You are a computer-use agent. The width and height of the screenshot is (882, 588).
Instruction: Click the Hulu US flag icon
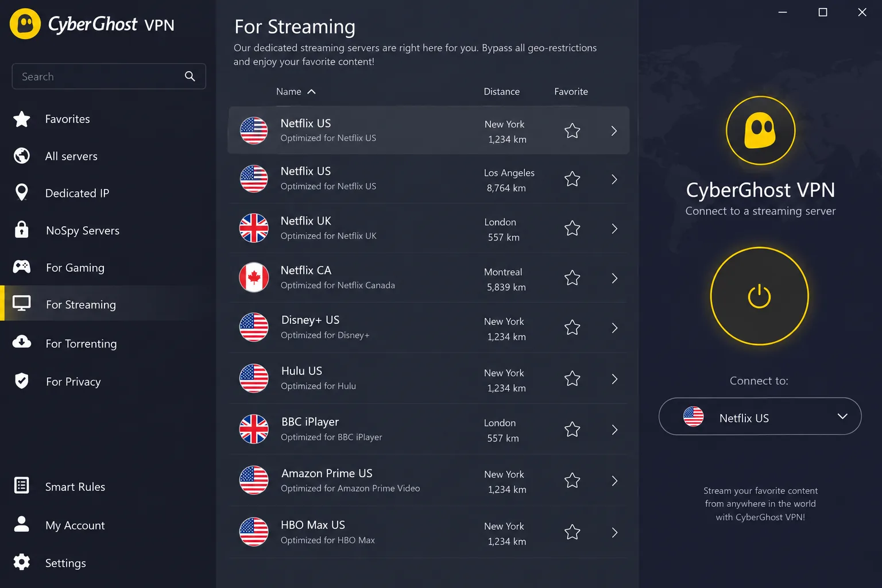254,378
